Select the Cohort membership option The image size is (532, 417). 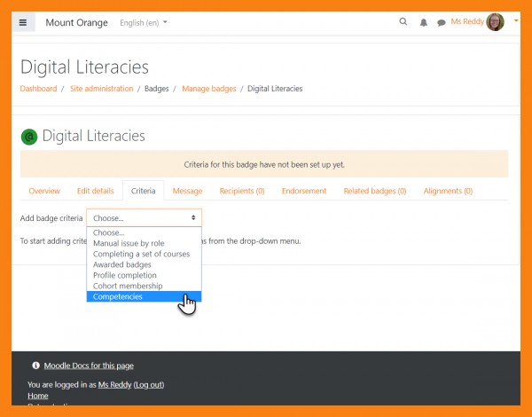(128, 286)
